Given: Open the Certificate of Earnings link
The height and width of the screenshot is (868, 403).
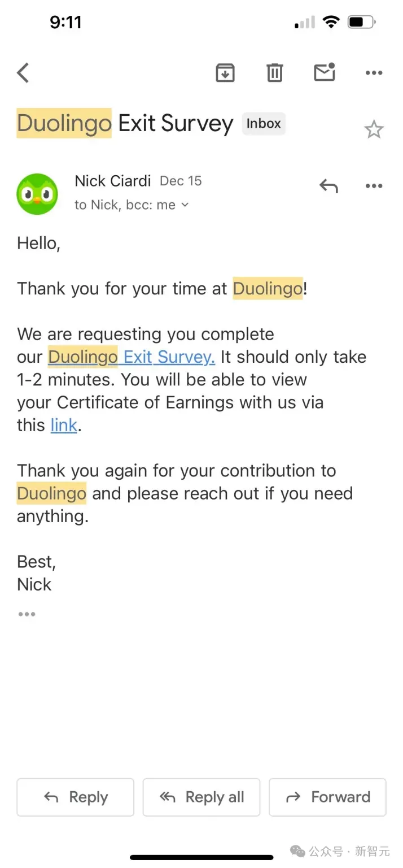Looking at the screenshot, I should 64,425.
